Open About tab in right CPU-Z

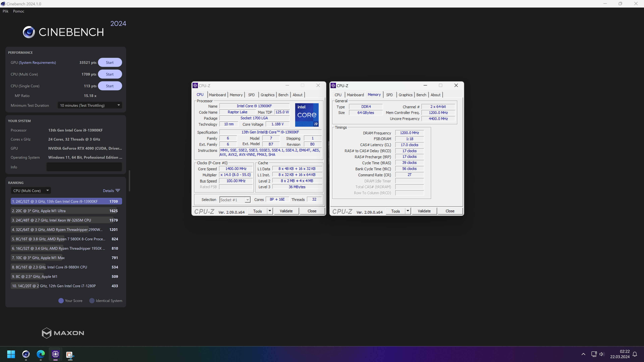(x=436, y=95)
